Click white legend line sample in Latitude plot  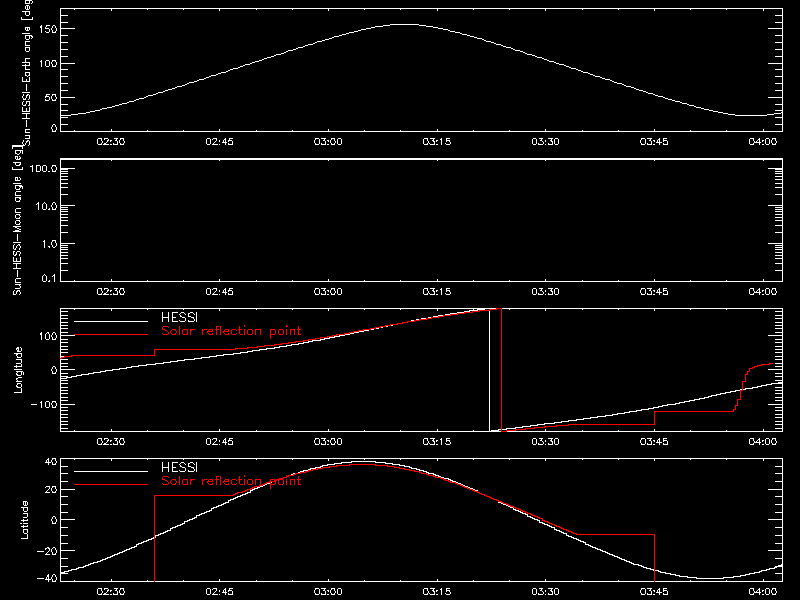pyautogui.click(x=111, y=471)
